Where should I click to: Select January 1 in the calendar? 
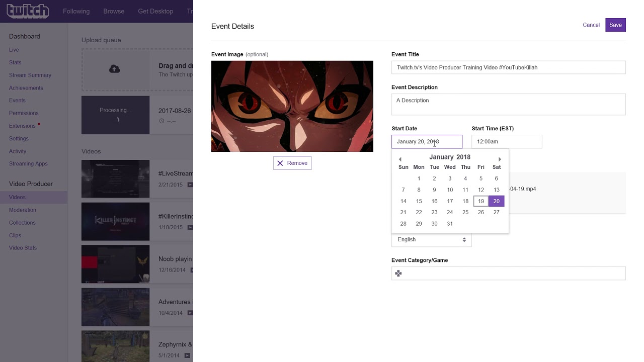point(419,178)
